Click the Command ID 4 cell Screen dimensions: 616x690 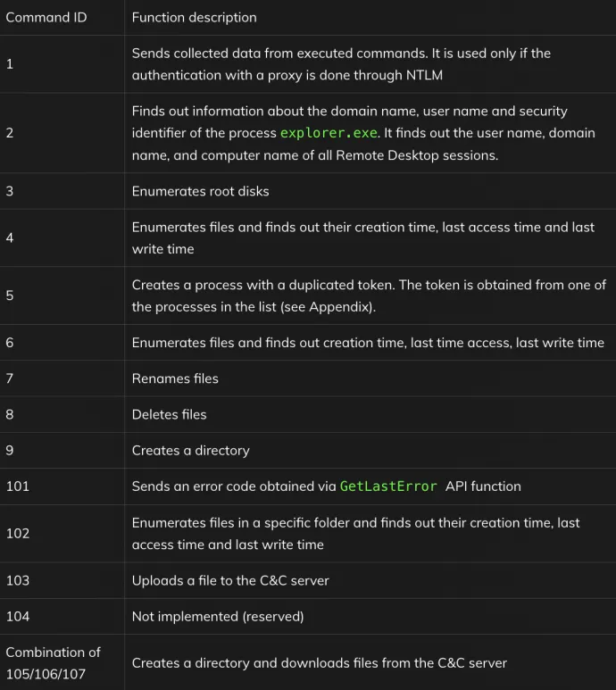(x=10, y=237)
